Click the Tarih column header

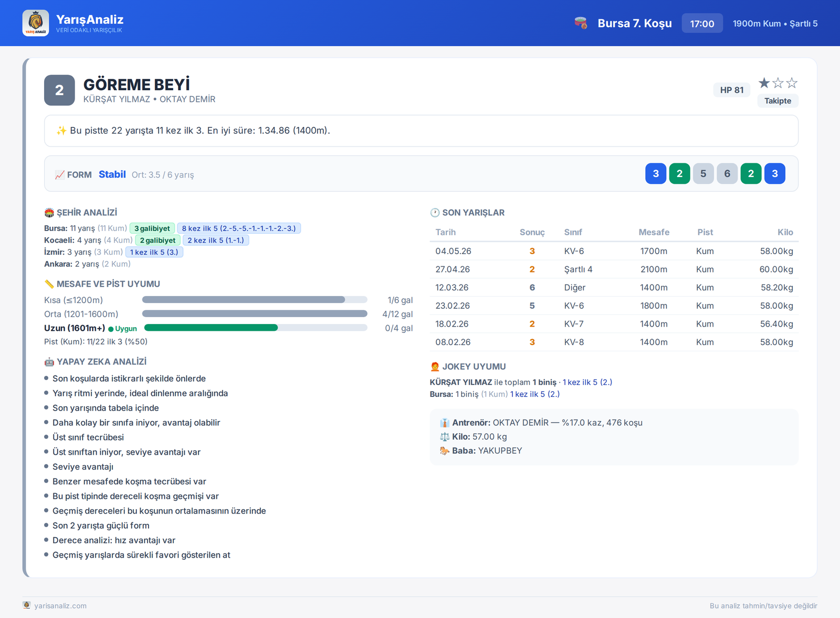point(445,232)
